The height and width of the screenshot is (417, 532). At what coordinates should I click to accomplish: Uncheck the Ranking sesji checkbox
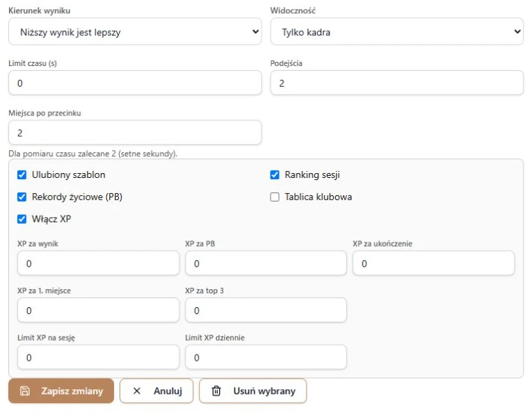tap(275, 175)
